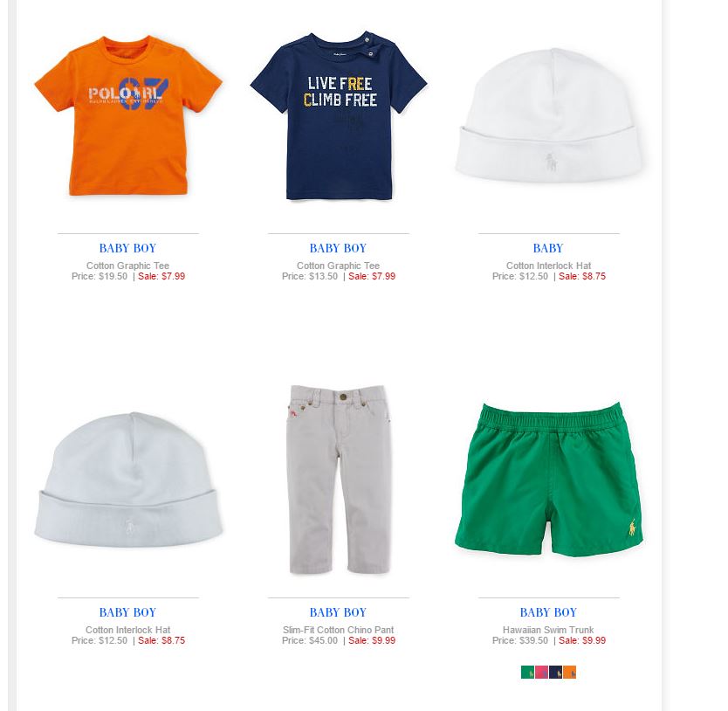Image resolution: width=728 pixels, height=711 pixels.
Task: Click BABY BOY heading above Hawaiian Swim Trunk
Action: click(548, 612)
